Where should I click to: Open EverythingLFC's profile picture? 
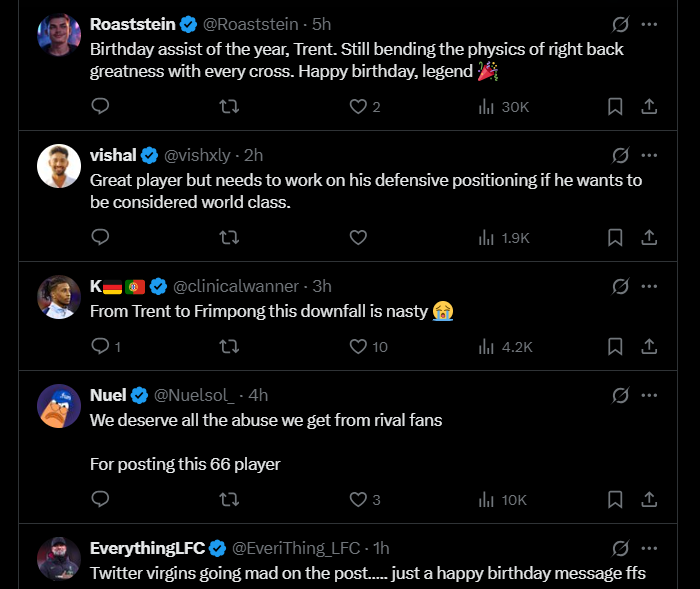[59, 558]
